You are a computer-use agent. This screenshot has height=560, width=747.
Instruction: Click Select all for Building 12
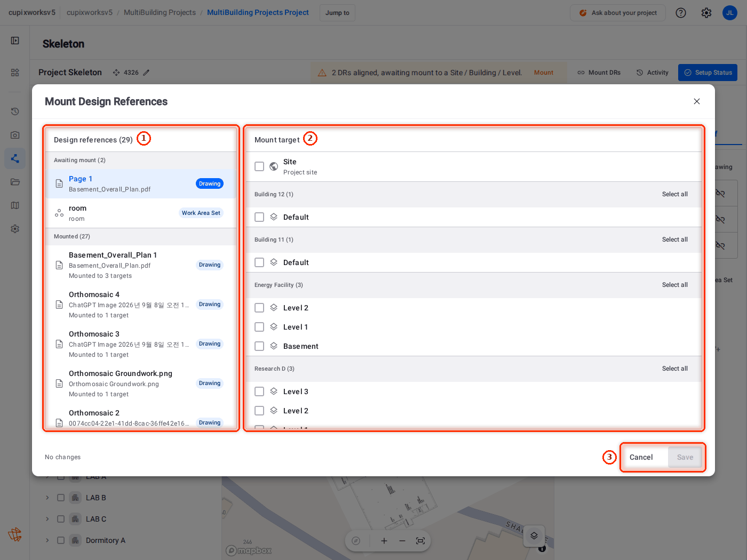pyautogui.click(x=675, y=194)
